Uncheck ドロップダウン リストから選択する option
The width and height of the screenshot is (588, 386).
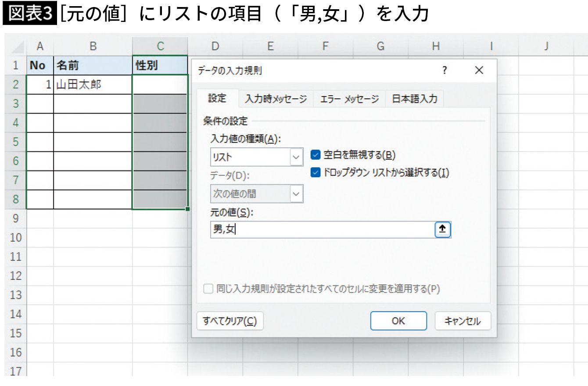(316, 172)
